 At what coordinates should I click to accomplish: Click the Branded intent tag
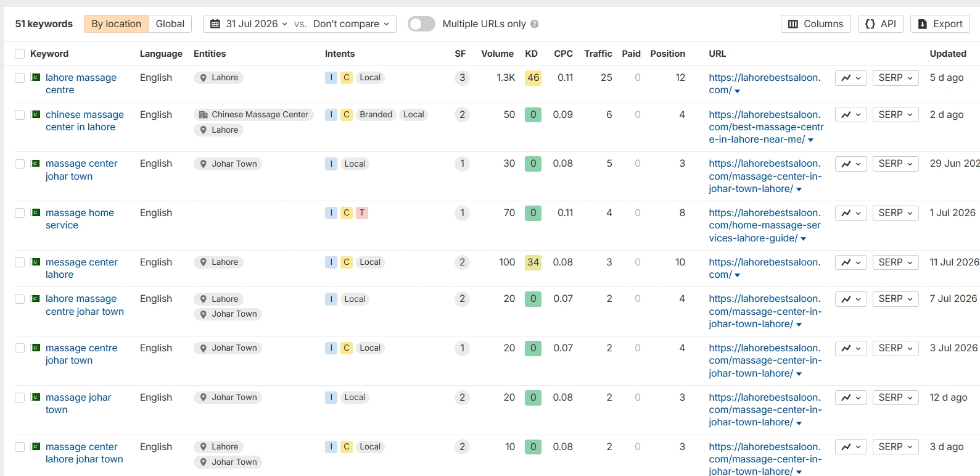(376, 115)
